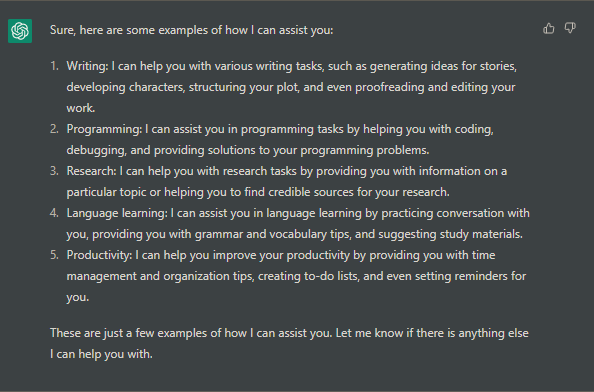Select the "Programming:" heading in item two
The width and height of the screenshot is (594, 392).
click(105, 129)
